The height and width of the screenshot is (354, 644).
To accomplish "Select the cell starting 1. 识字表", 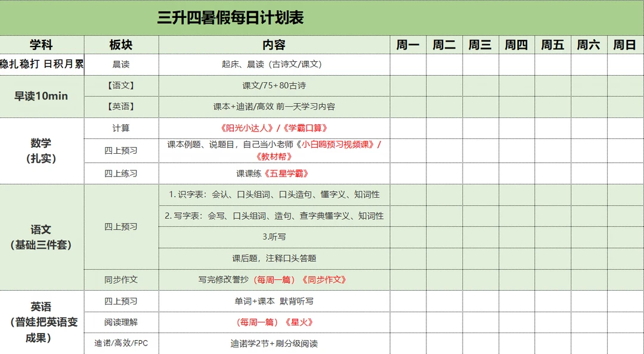I will pos(274,195).
